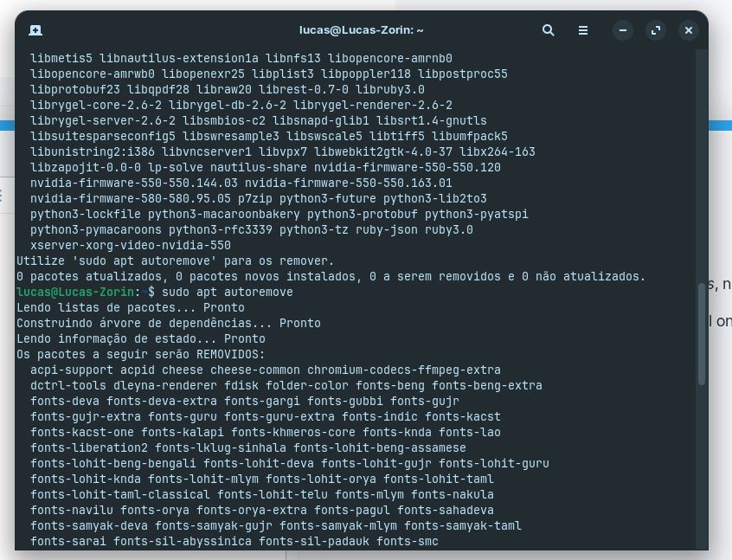Viewport: 732px width, 560px height.
Task: Open the terminal hamburger menu
Action: click(584, 30)
